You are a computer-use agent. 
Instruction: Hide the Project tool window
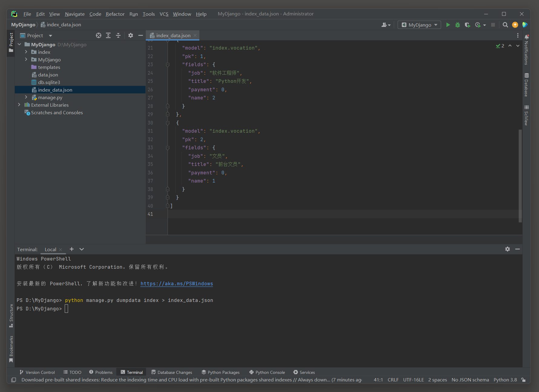[x=140, y=35]
